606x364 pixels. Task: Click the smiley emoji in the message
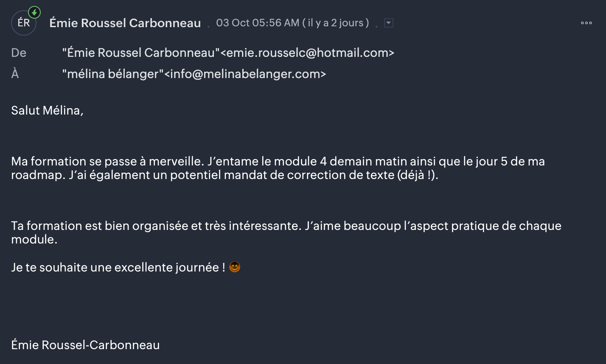click(235, 267)
